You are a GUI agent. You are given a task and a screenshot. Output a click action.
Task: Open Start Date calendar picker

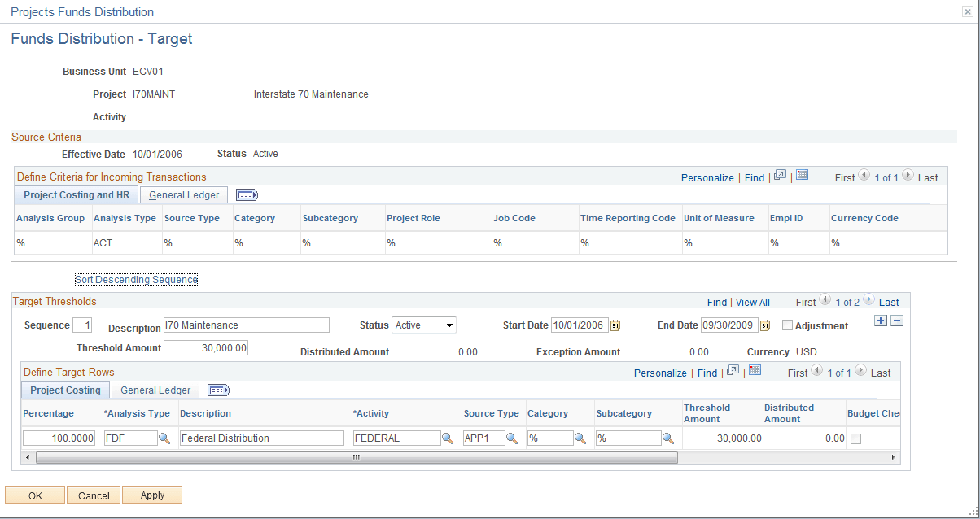pos(615,325)
